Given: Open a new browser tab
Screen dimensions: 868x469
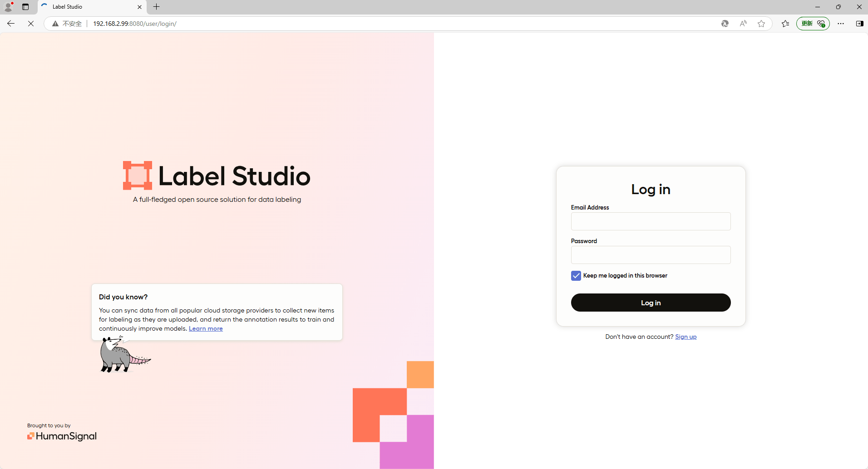Looking at the screenshot, I should coord(157,7).
